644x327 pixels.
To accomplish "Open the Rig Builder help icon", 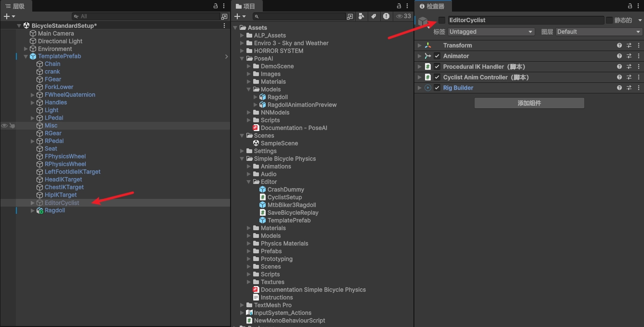I will [x=619, y=88].
